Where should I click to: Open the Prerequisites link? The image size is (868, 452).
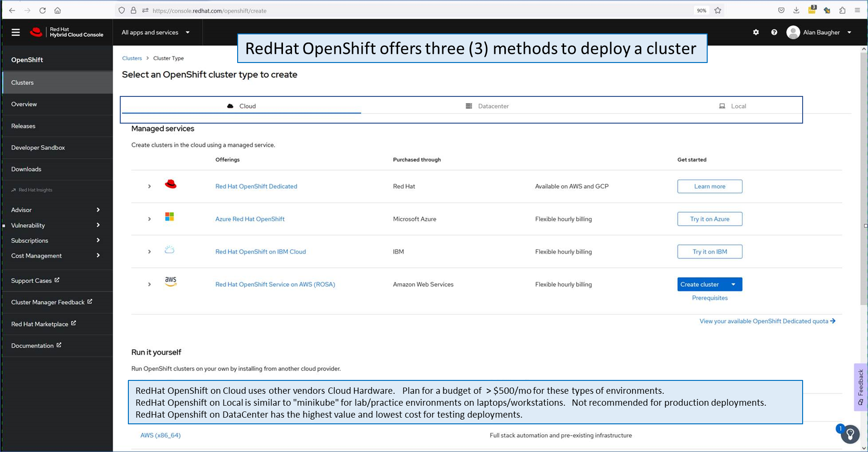pyautogui.click(x=710, y=298)
